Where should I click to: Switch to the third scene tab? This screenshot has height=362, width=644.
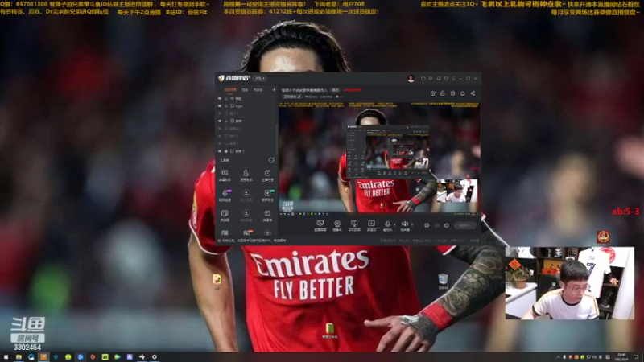(258, 90)
